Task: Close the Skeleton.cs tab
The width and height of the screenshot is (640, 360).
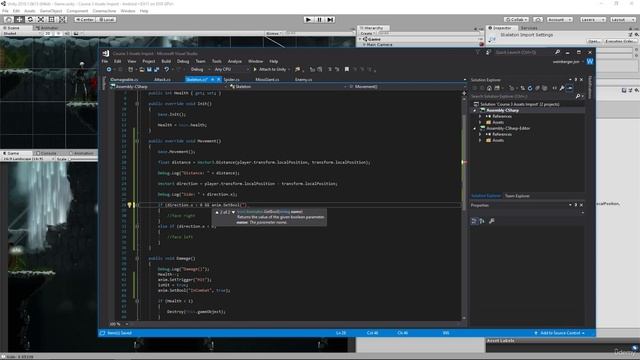Action: tap(218, 80)
